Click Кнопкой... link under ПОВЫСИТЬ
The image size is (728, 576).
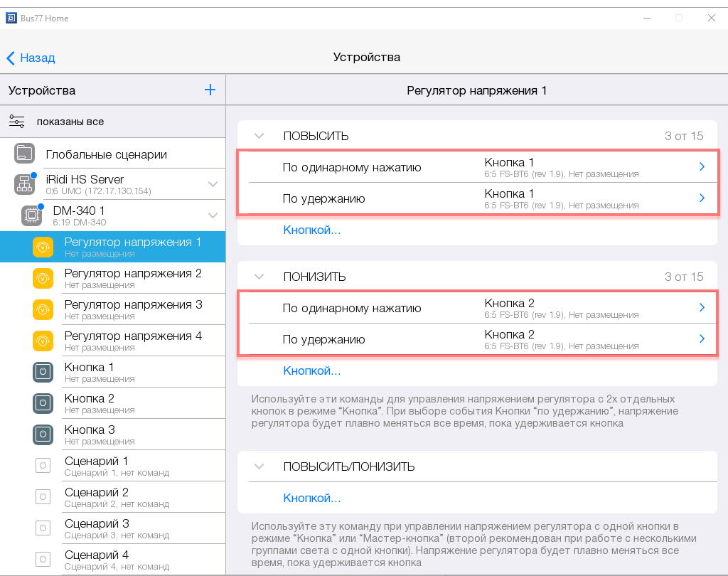point(312,230)
